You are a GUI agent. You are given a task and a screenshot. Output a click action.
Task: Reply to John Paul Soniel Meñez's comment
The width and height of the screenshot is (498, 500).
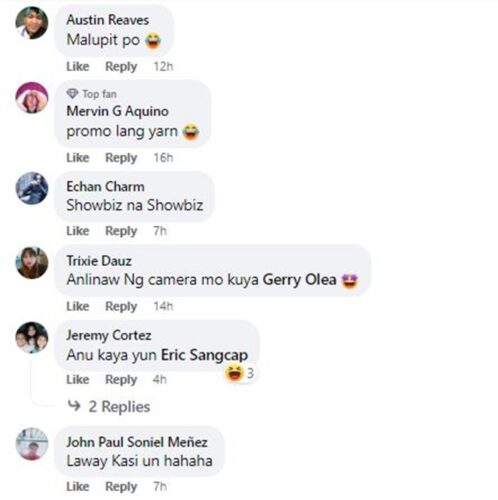pyautogui.click(x=121, y=486)
